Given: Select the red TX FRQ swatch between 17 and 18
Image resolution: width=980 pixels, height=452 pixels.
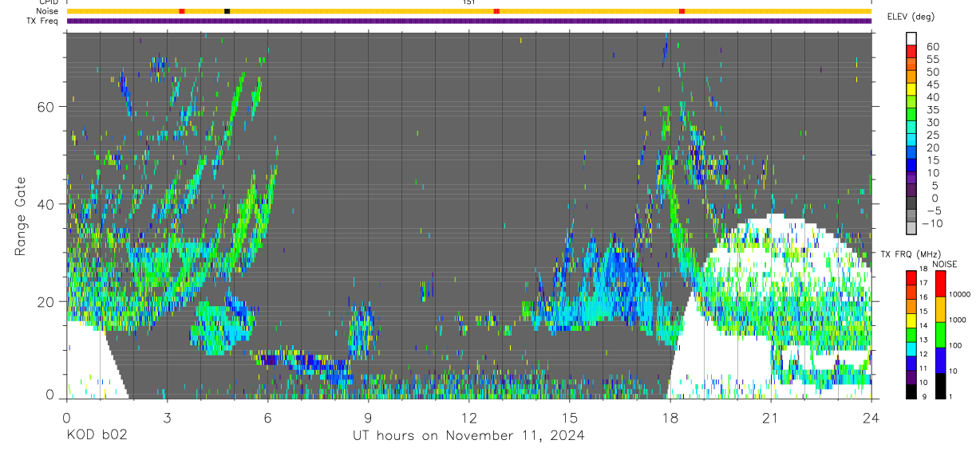Looking at the screenshot, I should (911, 278).
